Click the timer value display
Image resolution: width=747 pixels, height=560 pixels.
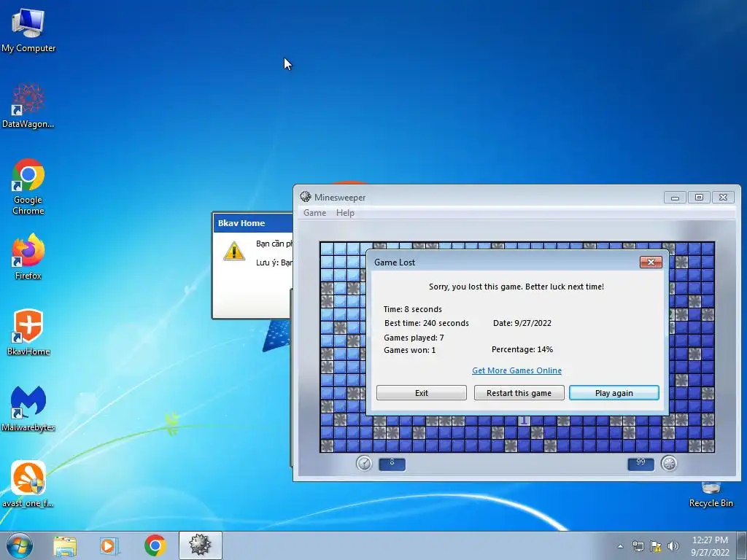coord(392,464)
